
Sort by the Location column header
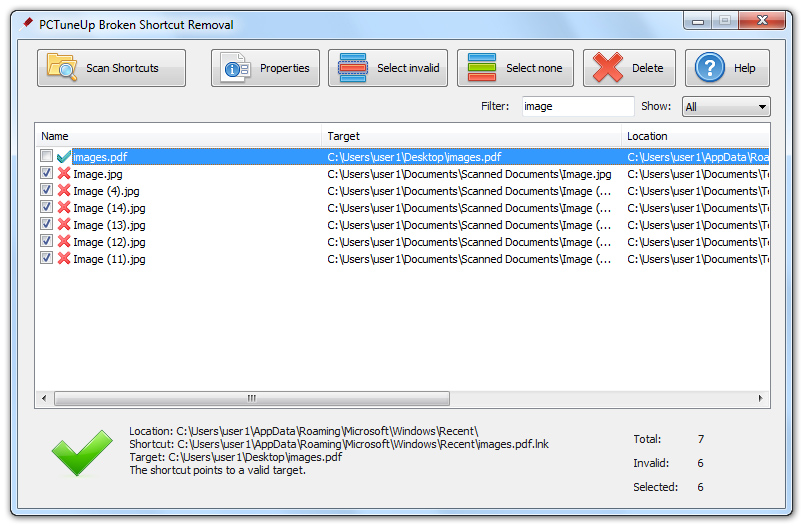(695, 136)
